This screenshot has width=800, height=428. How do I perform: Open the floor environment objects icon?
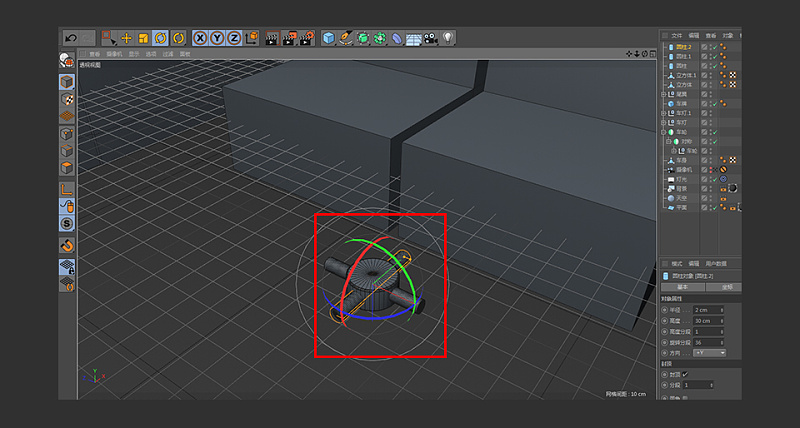[x=414, y=38]
